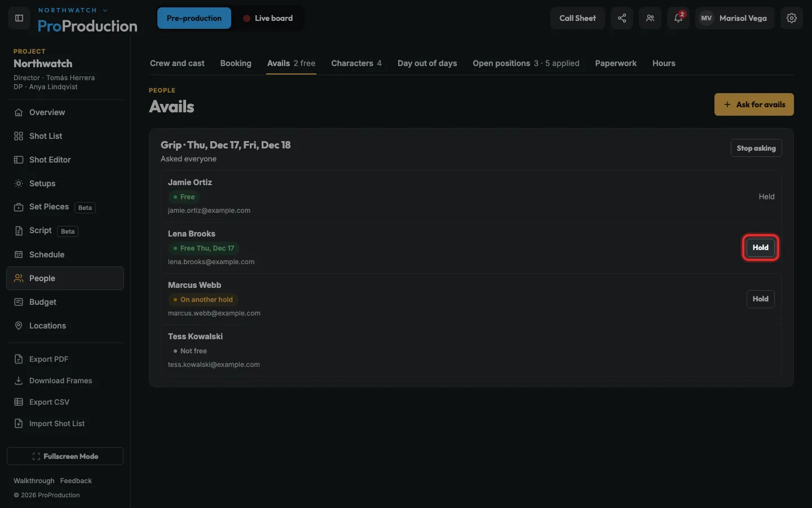Collapse the sidebar panel icon
The height and width of the screenshot is (508, 812).
click(x=19, y=18)
